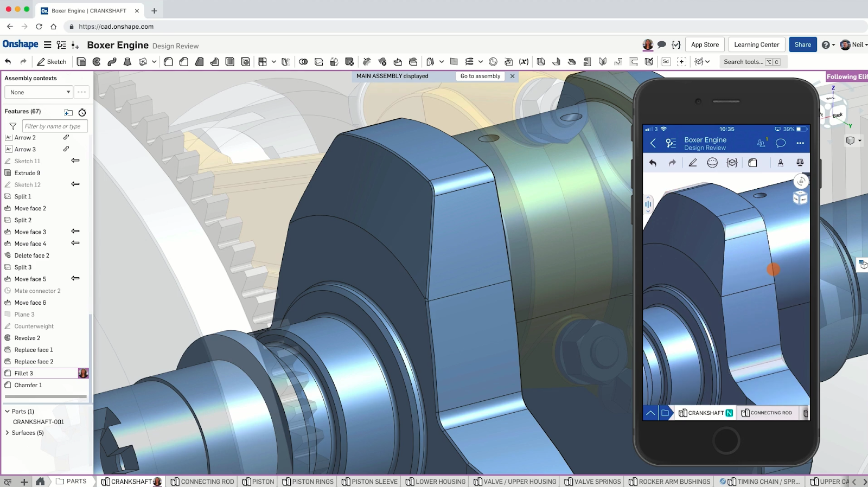
Task: Choose the Sweep tool icon
Action: pyautogui.click(x=112, y=62)
